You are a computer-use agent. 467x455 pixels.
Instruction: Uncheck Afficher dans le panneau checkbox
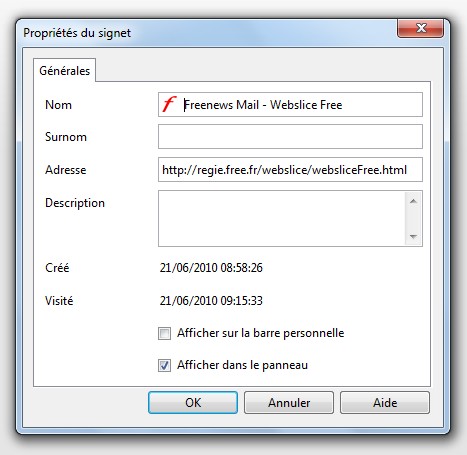164,365
